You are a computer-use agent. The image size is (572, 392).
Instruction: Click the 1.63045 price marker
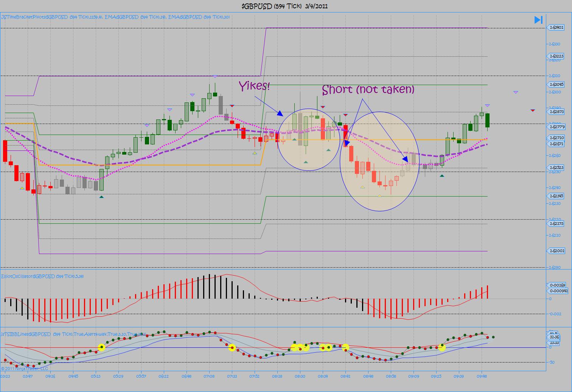[x=556, y=85]
